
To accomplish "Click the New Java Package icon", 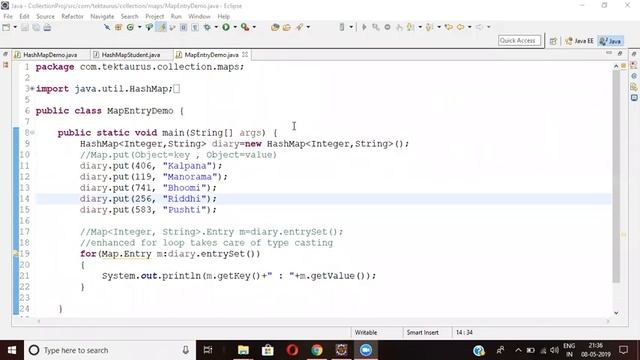I will [118, 27].
